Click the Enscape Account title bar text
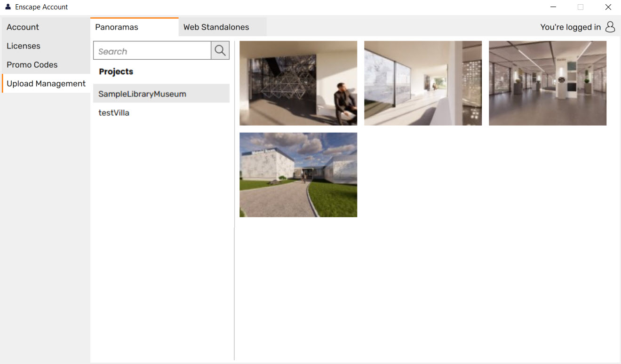 click(x=41, y=7)
